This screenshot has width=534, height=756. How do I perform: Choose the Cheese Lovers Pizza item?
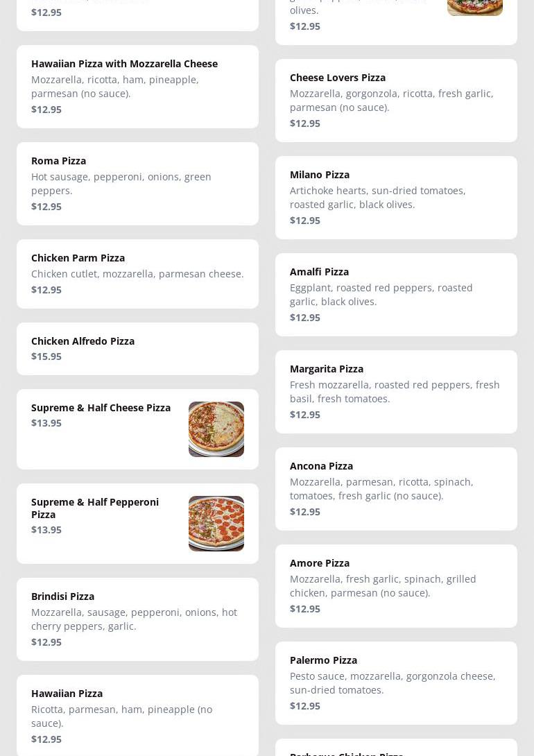[396, 100]
